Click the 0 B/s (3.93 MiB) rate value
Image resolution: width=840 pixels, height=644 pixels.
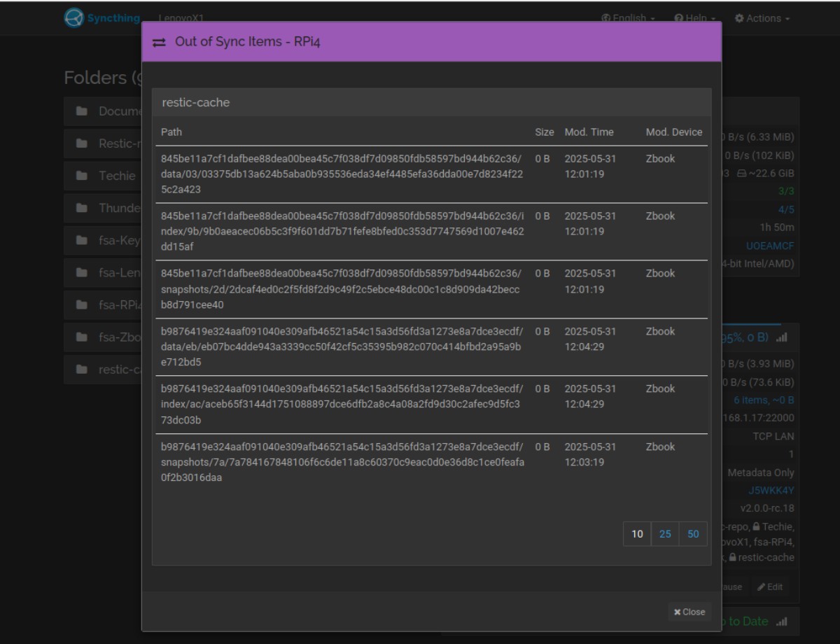pyautogui.click(x=758, y=364)
